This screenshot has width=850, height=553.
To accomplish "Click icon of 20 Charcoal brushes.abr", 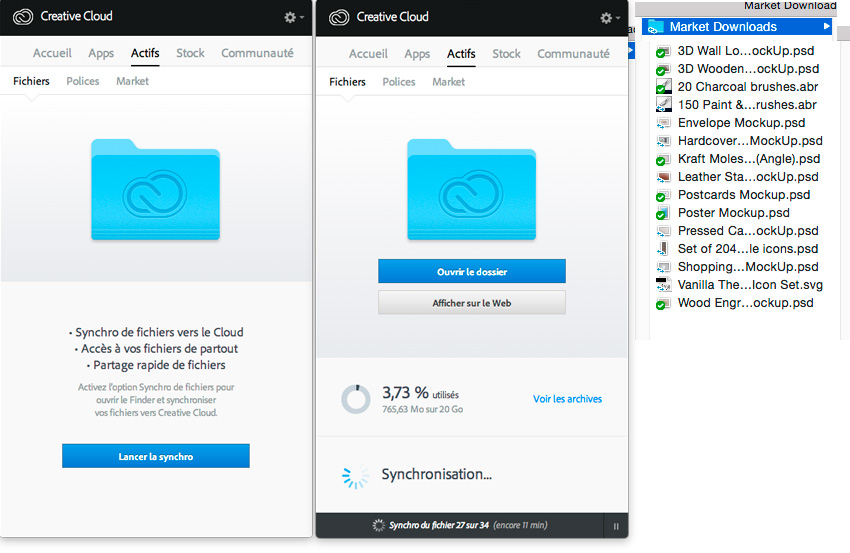I will tap(663, 87).
